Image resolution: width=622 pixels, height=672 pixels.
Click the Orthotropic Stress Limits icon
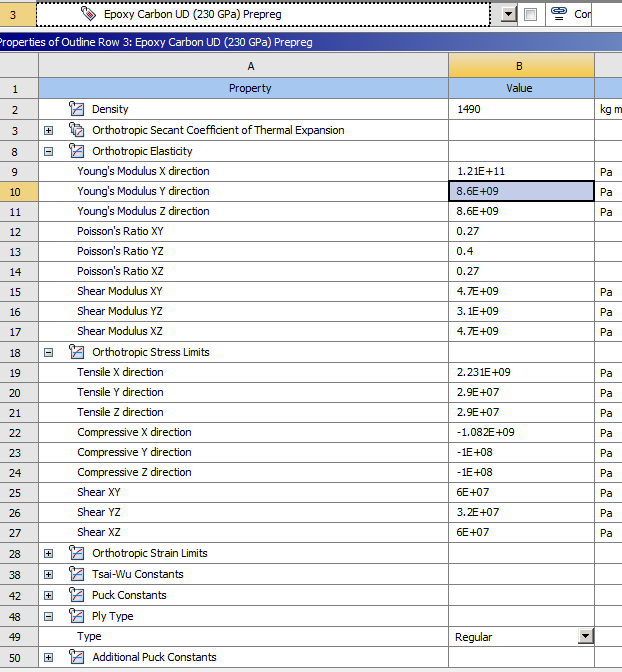pos(77,352)
